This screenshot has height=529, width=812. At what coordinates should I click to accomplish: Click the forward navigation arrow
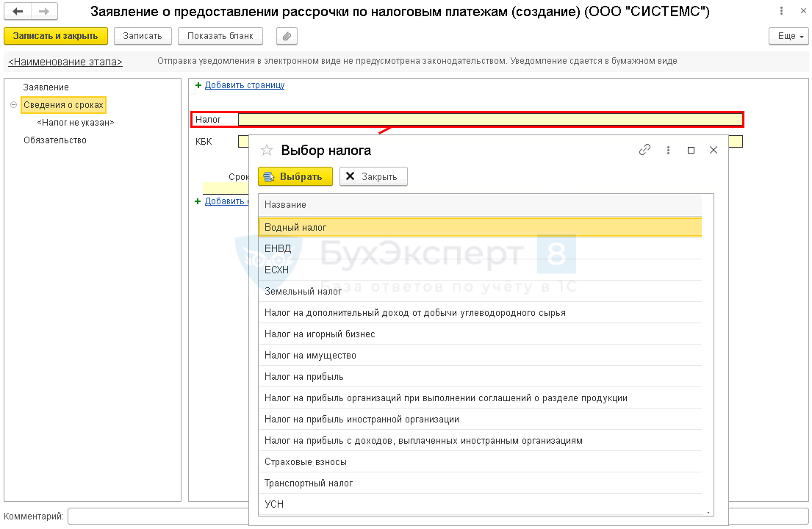pyautogui.click(x=43, y=12)
